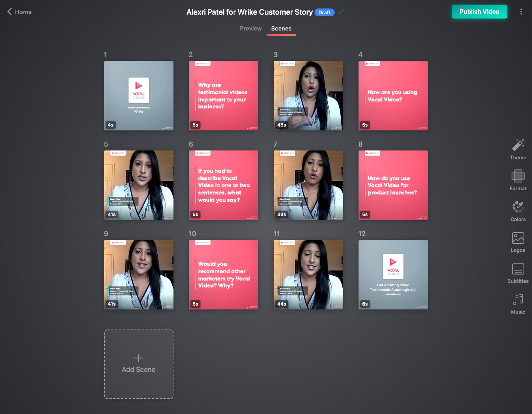Screen dimensions: 532x414
Task: Open the Format panel icon
Action: click(518, 176)
